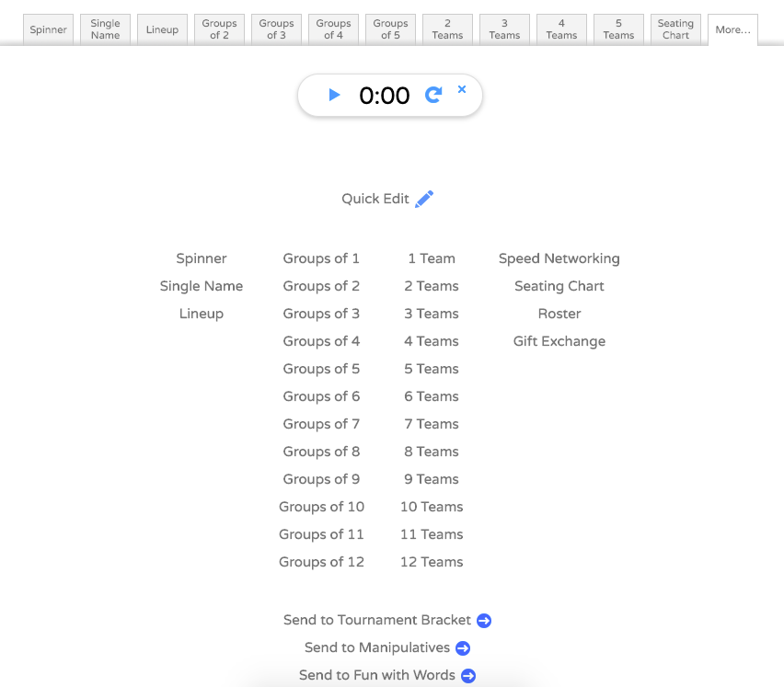The image size is (784, 687).
Task: Select the Groups of 3 tab
Action: tap(276, 29)
